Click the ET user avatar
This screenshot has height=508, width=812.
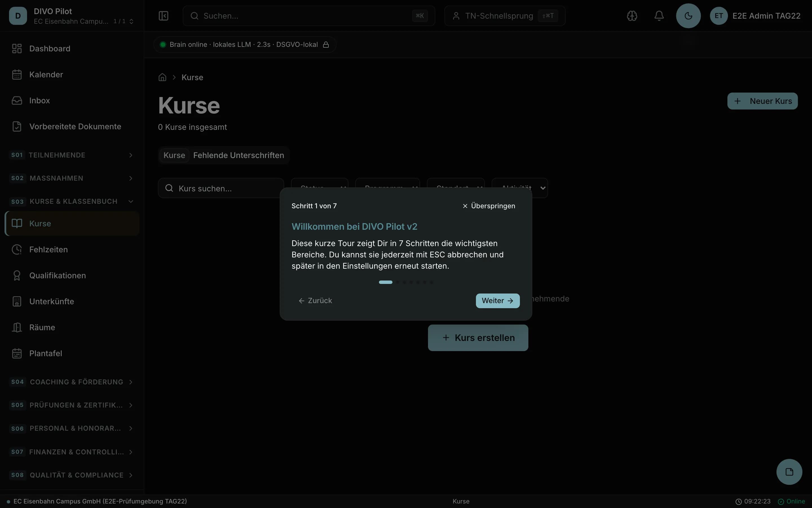[x=719, y=16]
